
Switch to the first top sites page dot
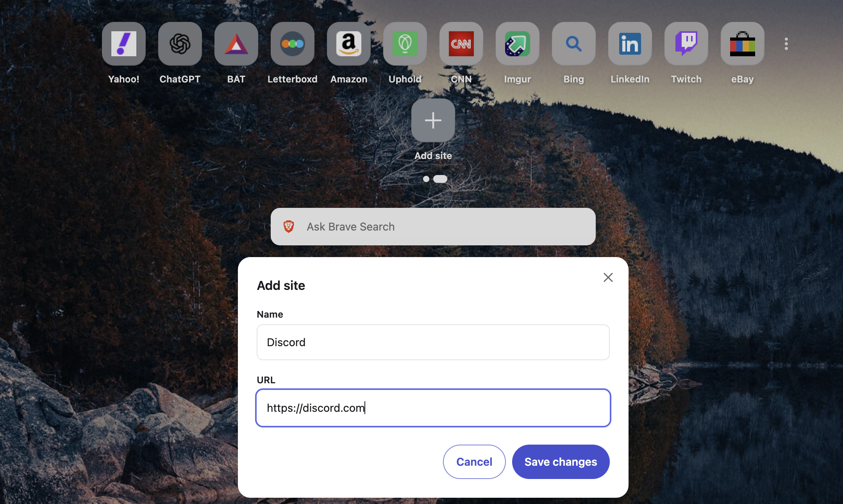point(426,179)
